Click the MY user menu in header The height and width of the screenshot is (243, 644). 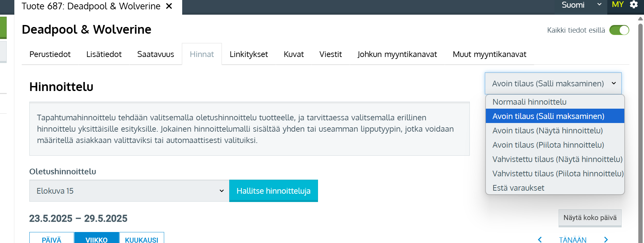(x=618, y=5)
